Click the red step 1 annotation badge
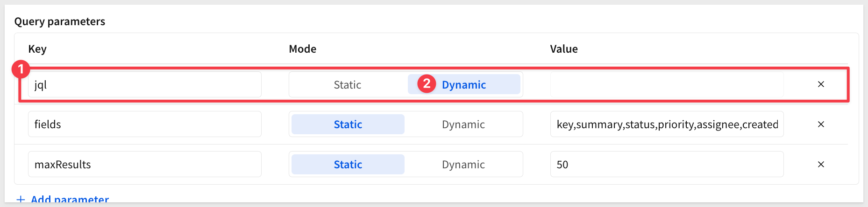The image size is (868, 207). (21, 69)
